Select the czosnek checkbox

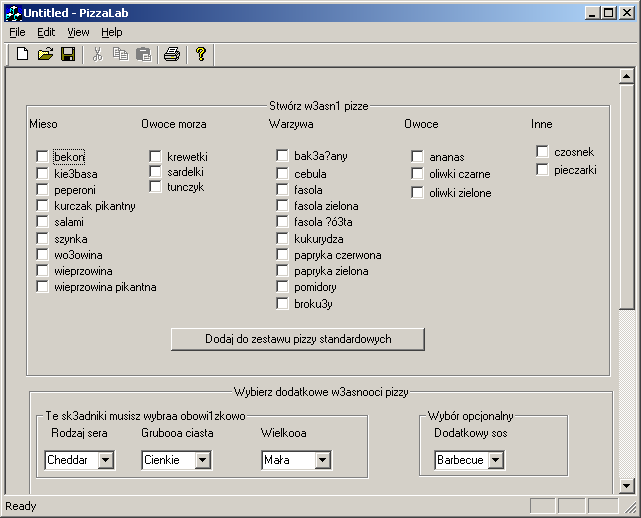[543, 152]
